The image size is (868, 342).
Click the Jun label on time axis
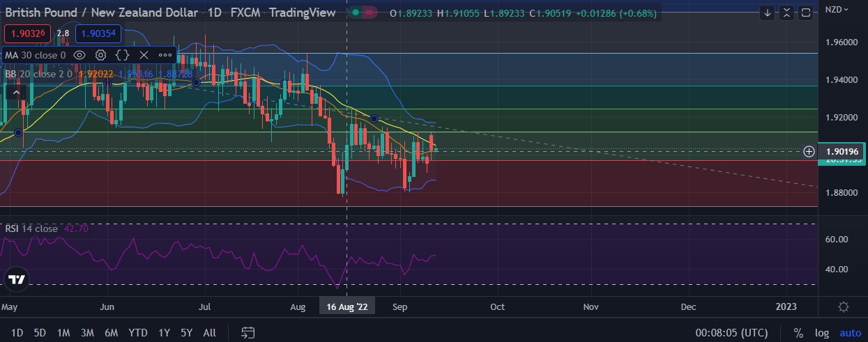(107, 306)
